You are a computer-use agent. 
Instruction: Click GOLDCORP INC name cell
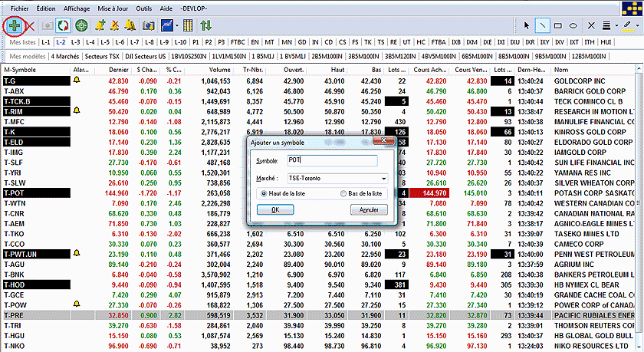coord(580,81)
